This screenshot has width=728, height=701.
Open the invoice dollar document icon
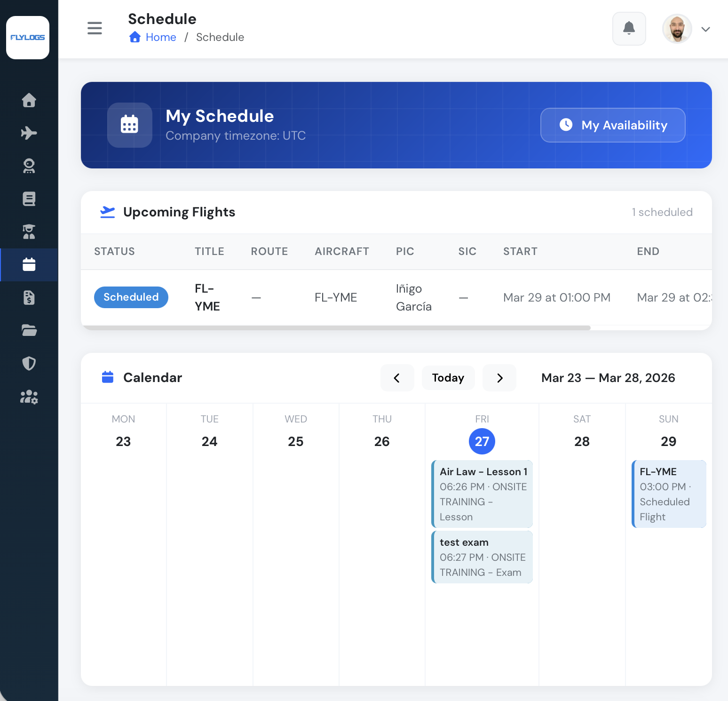[29, 298]
